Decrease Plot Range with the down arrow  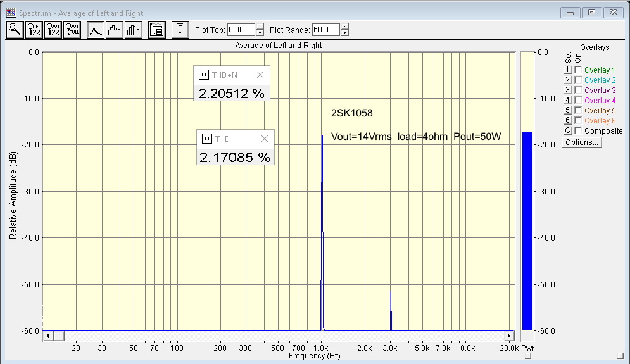coord(344,33)
